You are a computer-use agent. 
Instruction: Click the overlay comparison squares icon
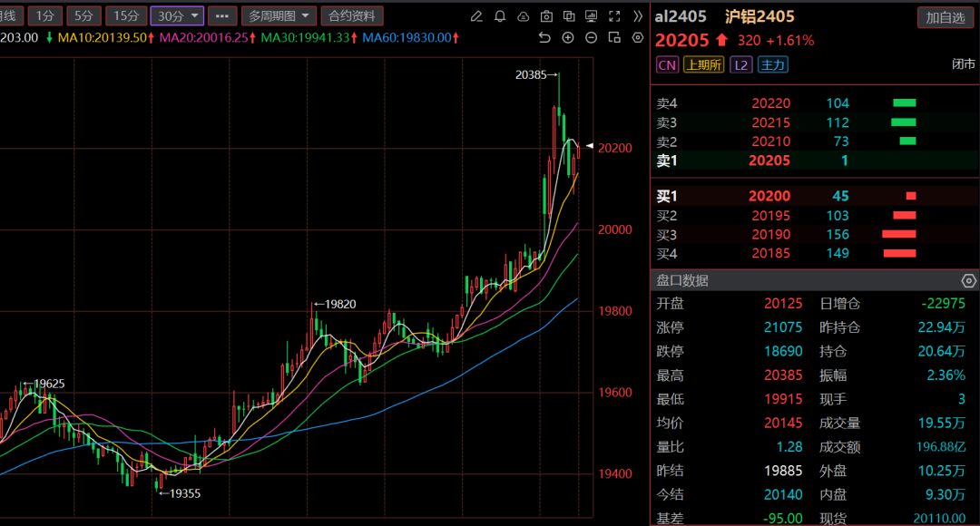pos(569,16)
